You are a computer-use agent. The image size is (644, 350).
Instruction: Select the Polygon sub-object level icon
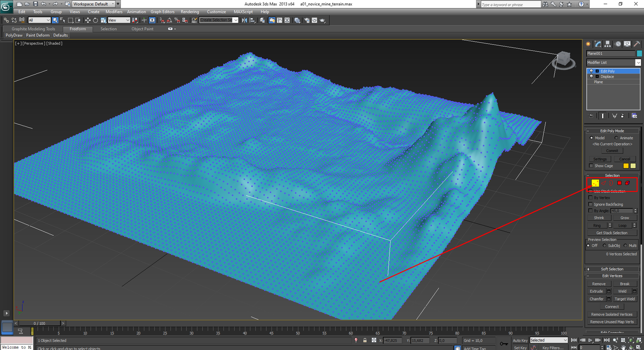pos(619,183)
